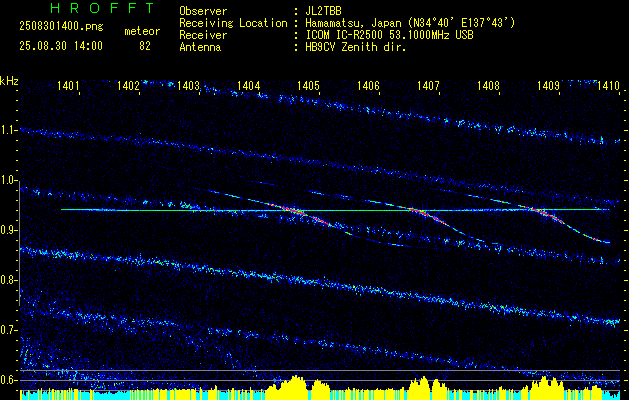
Task: Click the Receiver label
Action: [x=203, y=35]
